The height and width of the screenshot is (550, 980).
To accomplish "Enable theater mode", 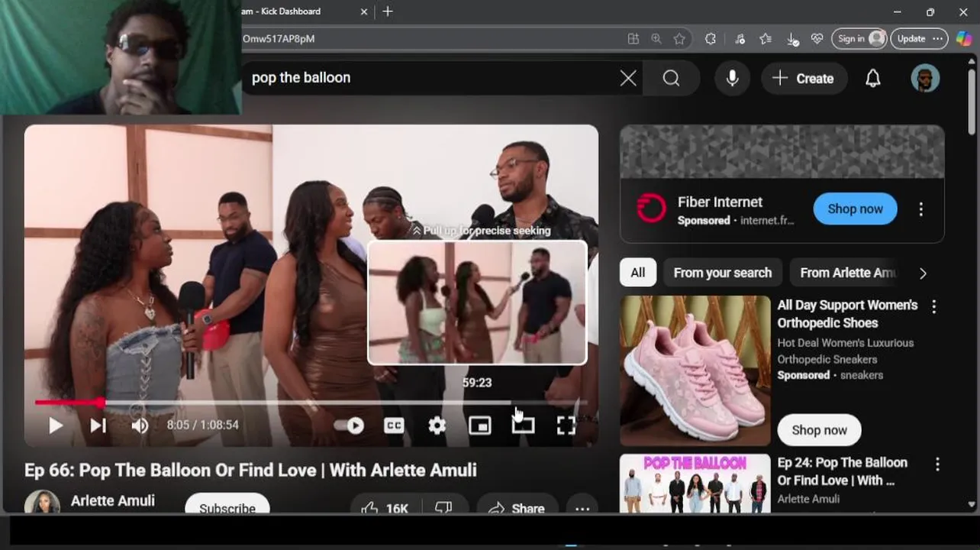I will (523, 425).
